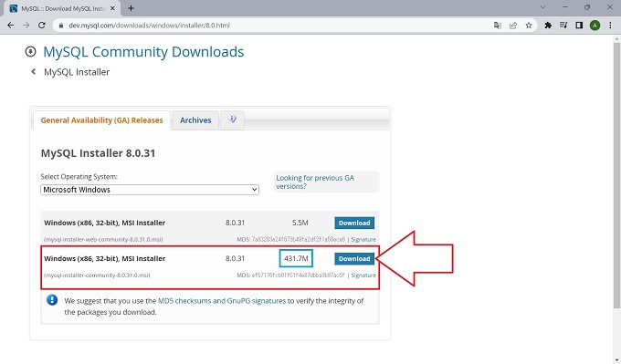Click the MD5 hash of the 431.7M installer
Screen dimensions: 621x364
click(299, 276)
